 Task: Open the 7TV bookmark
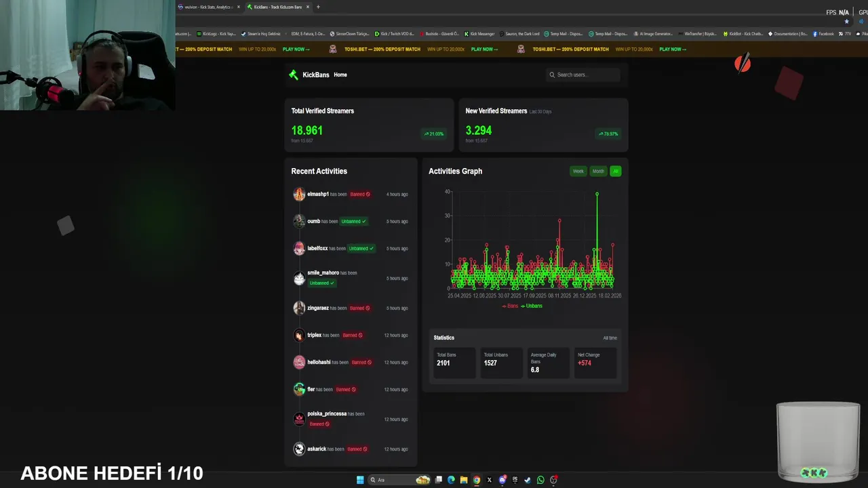click(x=845, y=34)
